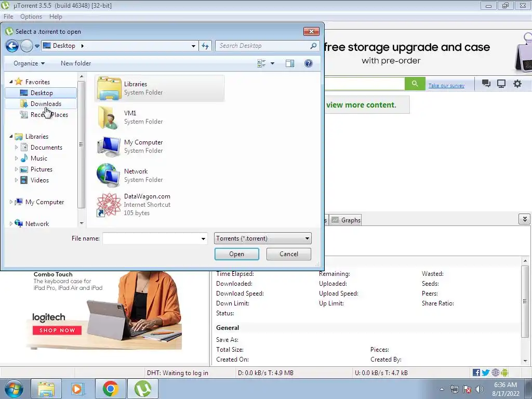Click the magnifier icon in Search Desktop box
Screen dimensions: 532x399
pyautogui.click(x=313, y=46)
